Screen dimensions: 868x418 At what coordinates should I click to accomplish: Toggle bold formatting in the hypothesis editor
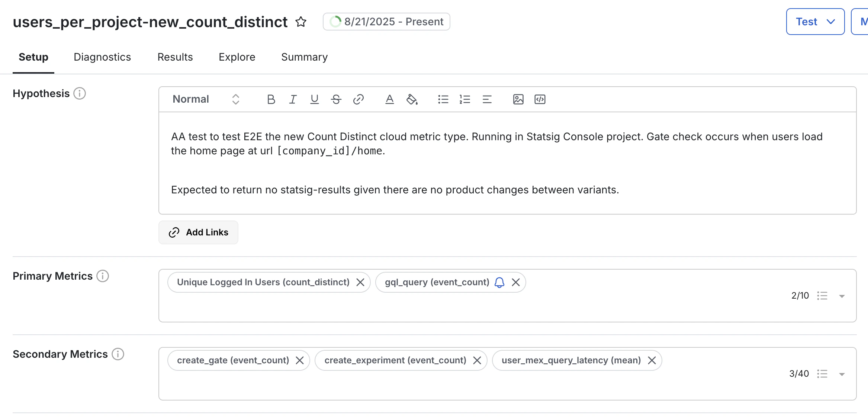[x=271, y=99]
